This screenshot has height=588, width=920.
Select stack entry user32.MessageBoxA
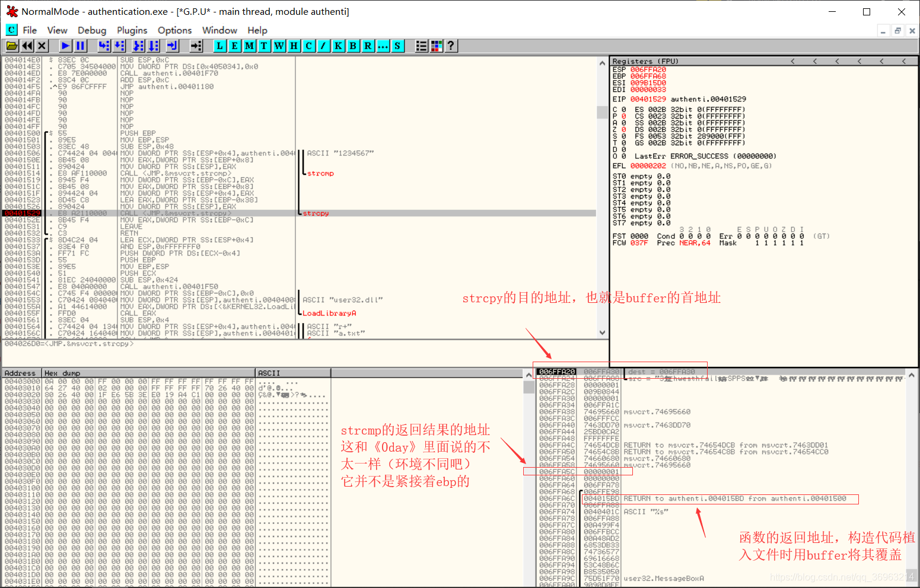tap(721, 579)
